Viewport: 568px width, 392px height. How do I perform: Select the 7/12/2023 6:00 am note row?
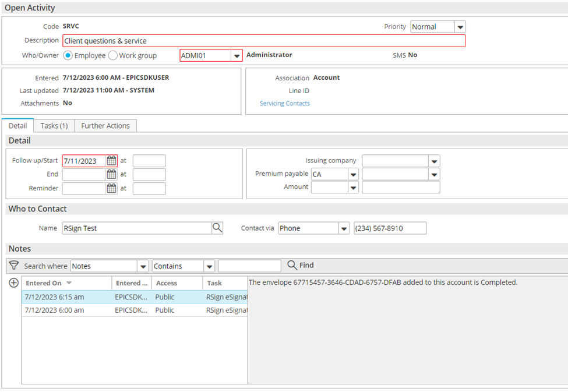pyautogui.click(x=135, y=310)
